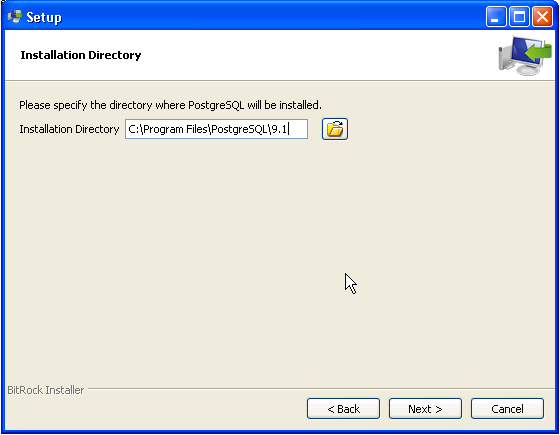Go to previous step with < Back
The height and width of the screenshot is (435, 560).
(x=343, y=409)
